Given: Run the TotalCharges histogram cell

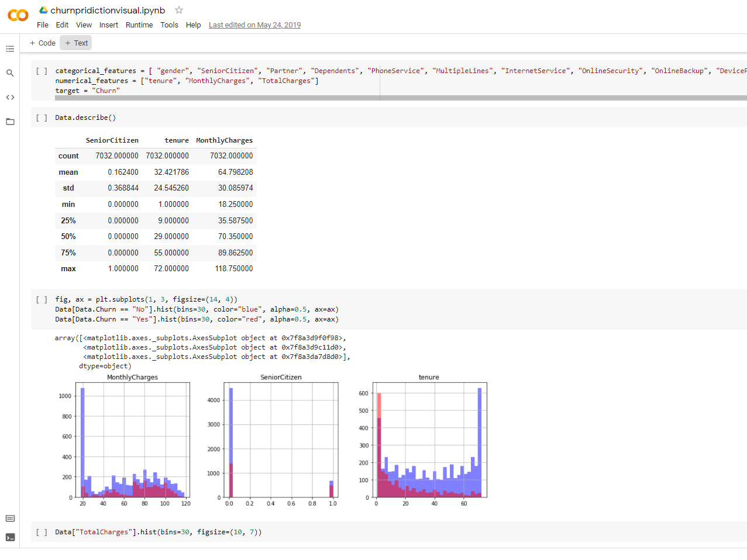Looking at the screenshot, I should [x=42, y=532].
